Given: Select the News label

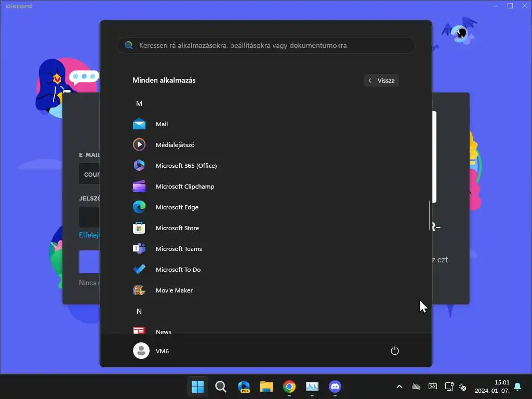Looking at the screenshot, I should coord(164,332).
